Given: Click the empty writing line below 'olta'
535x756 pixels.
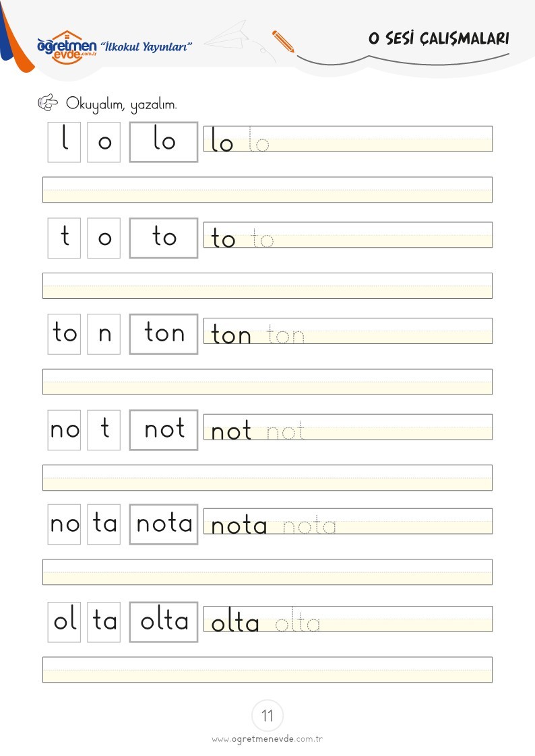Looking at the screenshot, I should point(267,669).
